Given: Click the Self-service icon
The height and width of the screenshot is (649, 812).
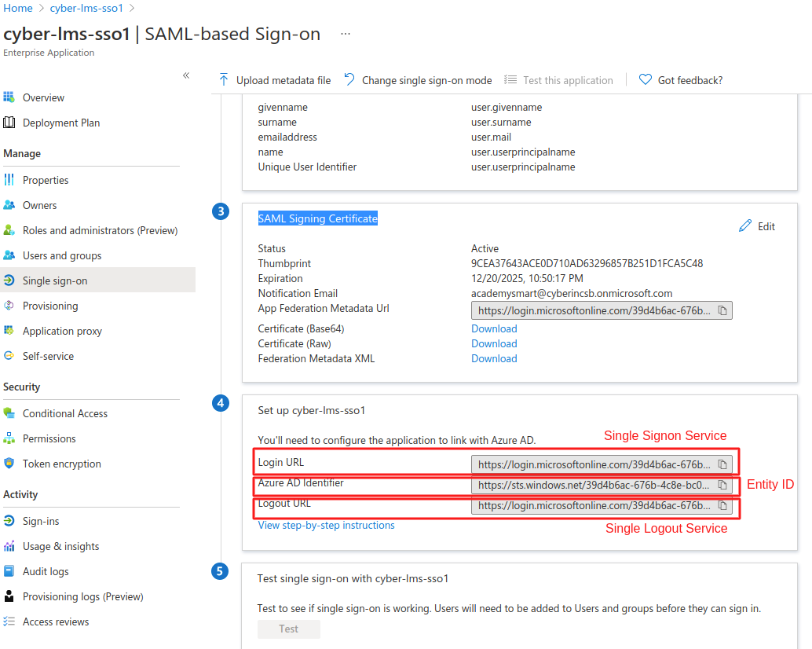Looking at the screenshot, I should pyautogui.click(x=9, y=356).
